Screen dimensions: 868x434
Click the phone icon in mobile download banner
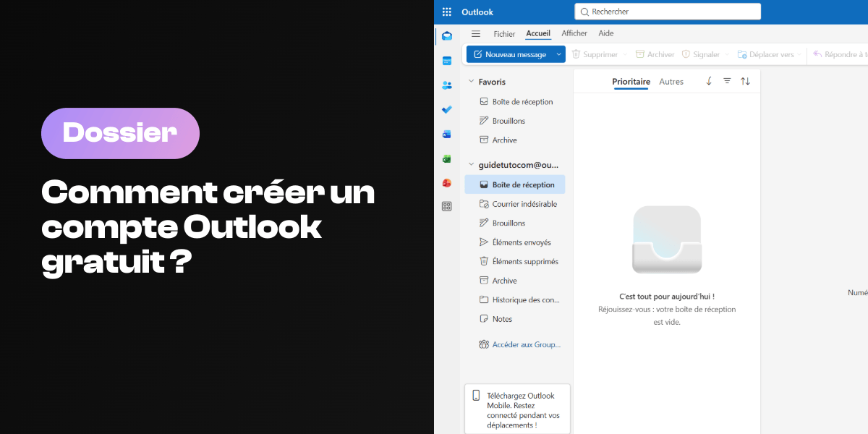pyautogui.click(x=476, y=396)
